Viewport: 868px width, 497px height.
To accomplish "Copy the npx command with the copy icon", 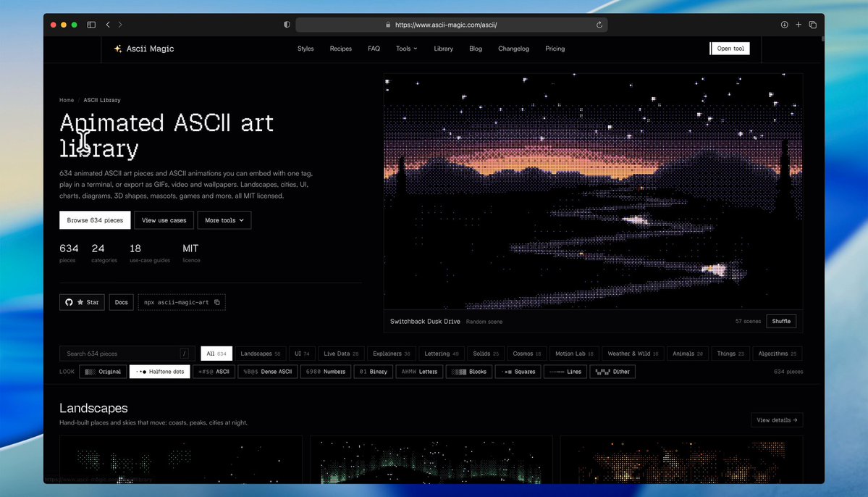I will click(x=217, y=303).
